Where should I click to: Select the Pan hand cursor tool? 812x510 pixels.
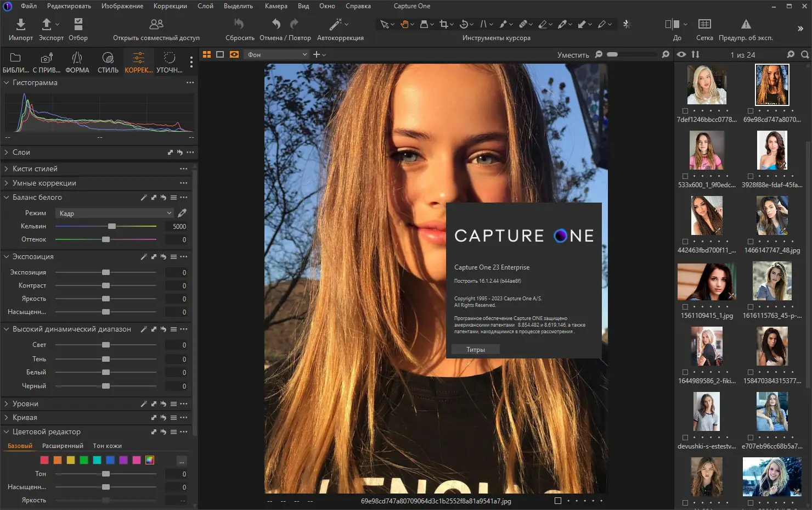tap(405, 24)
